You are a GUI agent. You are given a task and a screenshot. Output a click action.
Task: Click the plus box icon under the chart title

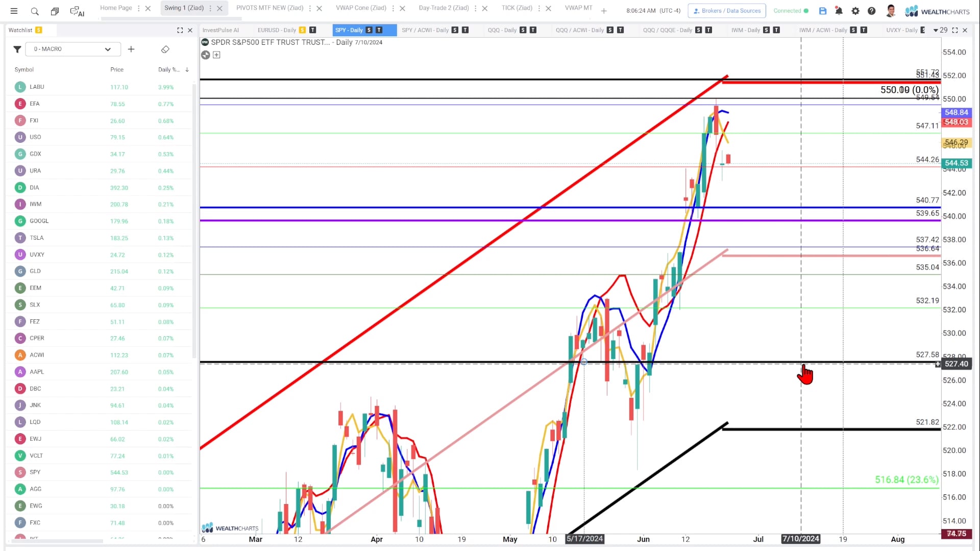click(x=216, y=55)
